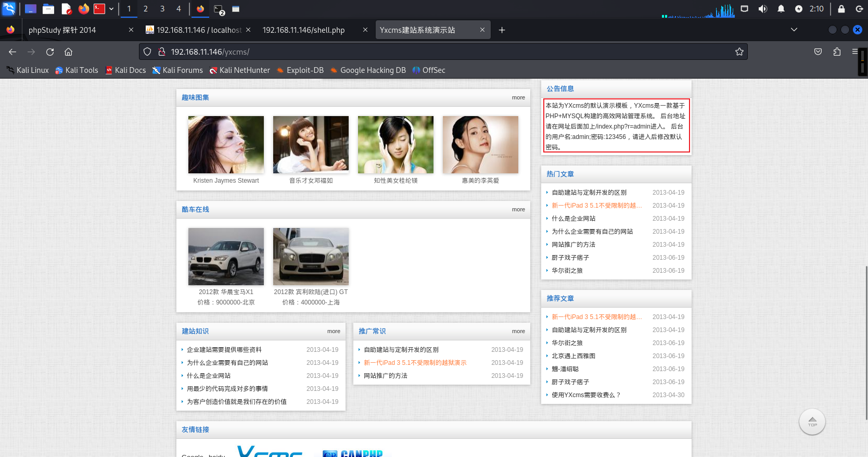Click more link in 趣味图集 section
868x457 pixels.
[x=518, y=98]
